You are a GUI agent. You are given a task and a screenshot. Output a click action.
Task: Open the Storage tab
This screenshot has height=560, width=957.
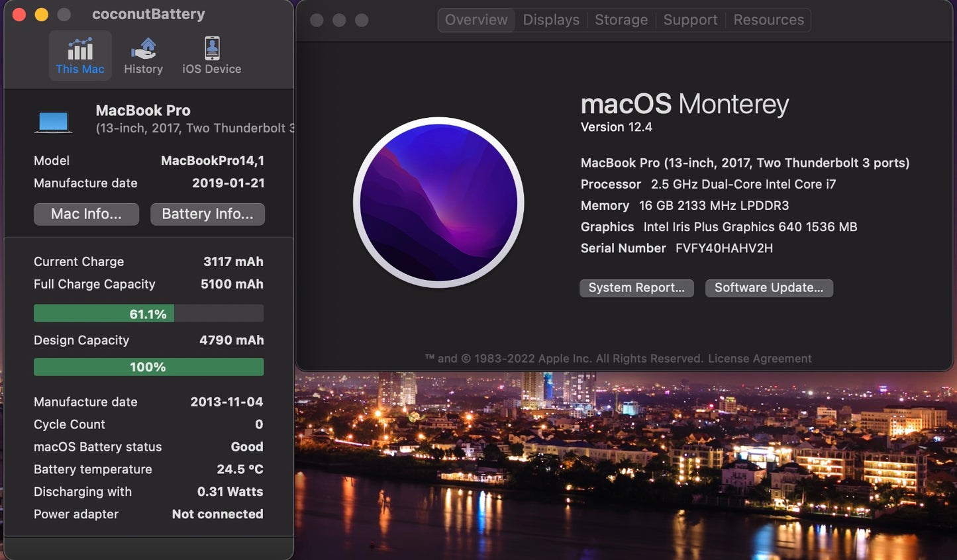tap(621, 19)
